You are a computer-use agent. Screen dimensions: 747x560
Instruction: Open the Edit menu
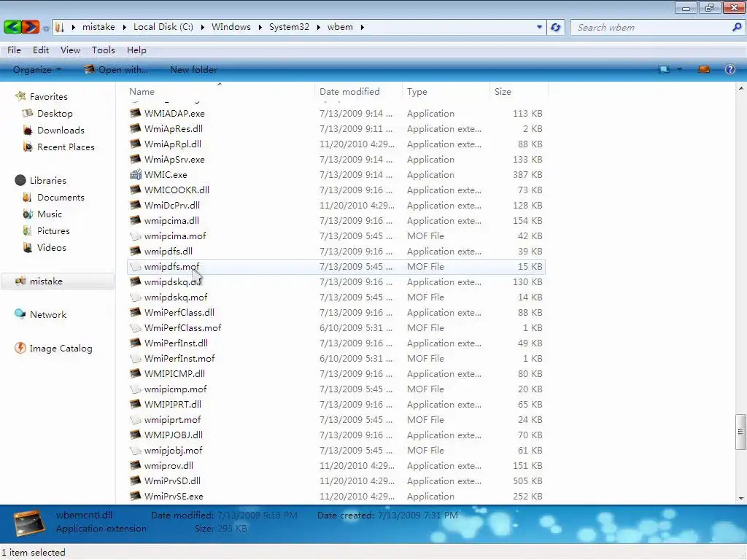tap(41, 50)
